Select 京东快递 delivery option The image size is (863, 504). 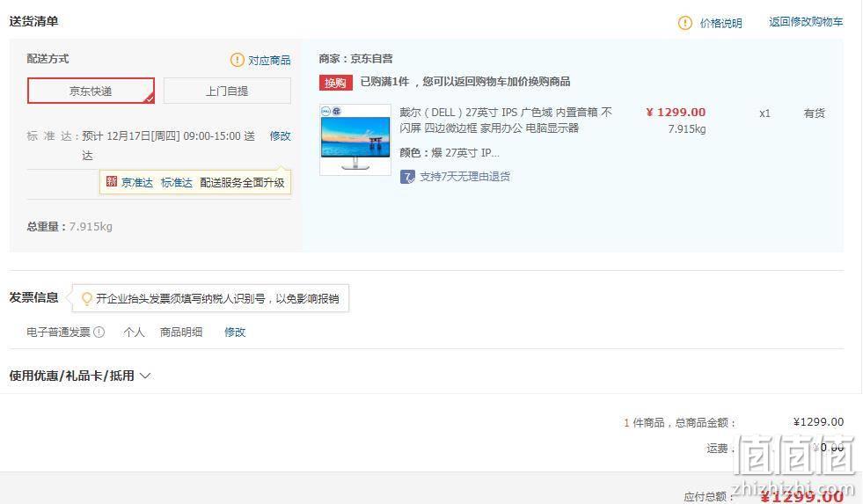click(91, 91)
